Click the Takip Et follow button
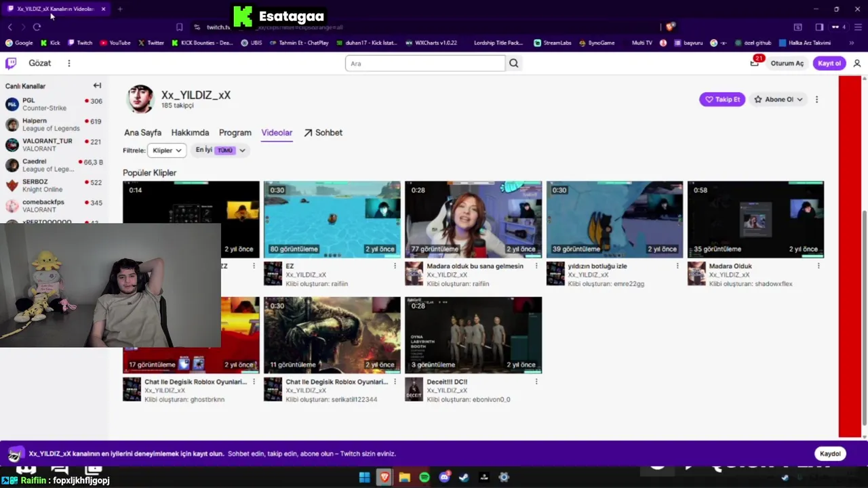This screenshot has width=868, height=488. tap(722, 99)
